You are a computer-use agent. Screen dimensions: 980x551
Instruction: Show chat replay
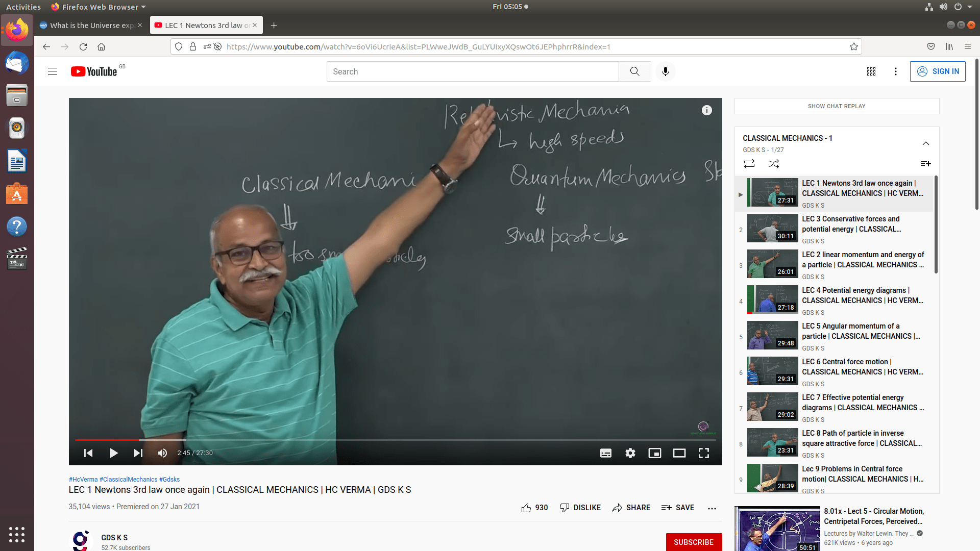click(837, 106)
